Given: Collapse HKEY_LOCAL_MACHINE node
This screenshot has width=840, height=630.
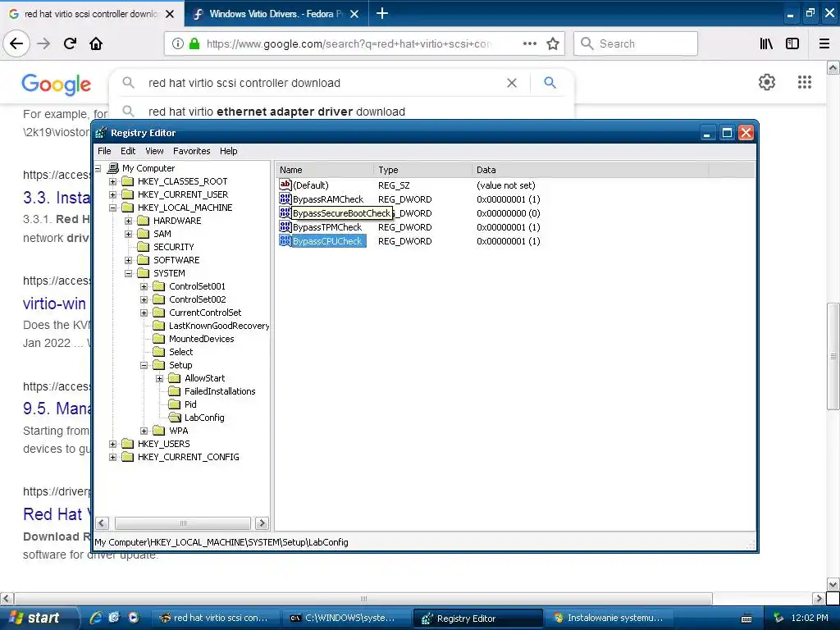Looking at the screenshot, I should click(x=112, y=208).
